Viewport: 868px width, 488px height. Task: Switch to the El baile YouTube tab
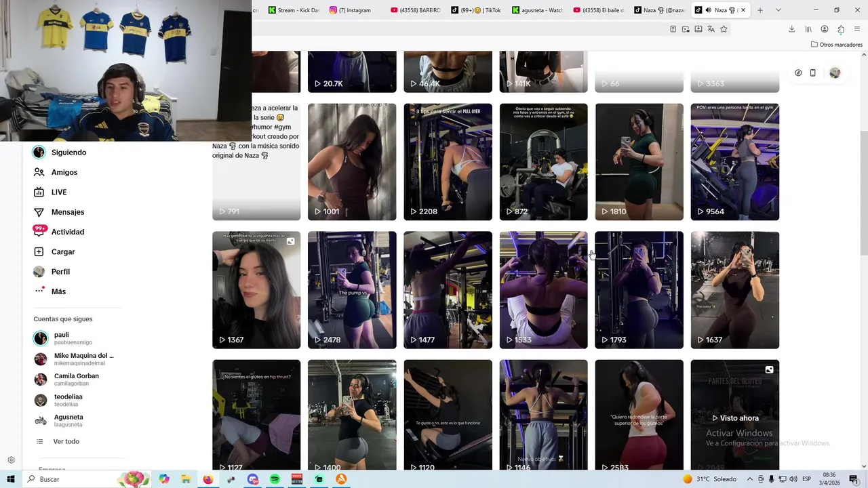click(598, 10)
